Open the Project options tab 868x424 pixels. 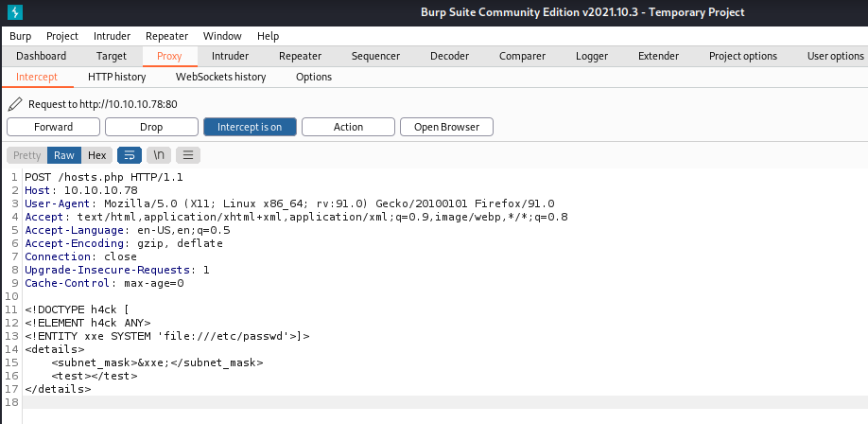click(x=743, y=56)
